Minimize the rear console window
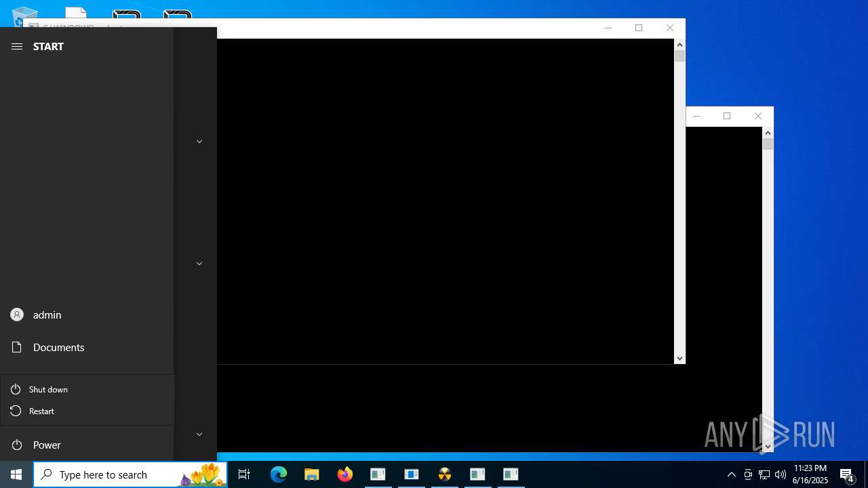Image resolution: width=868 pixels, height=488 pixels. tap(696, 116)
